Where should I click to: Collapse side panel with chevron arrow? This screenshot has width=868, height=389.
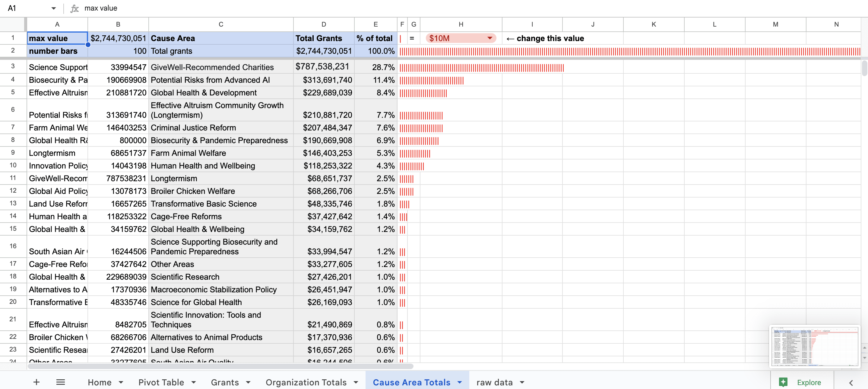coord(851,382)
